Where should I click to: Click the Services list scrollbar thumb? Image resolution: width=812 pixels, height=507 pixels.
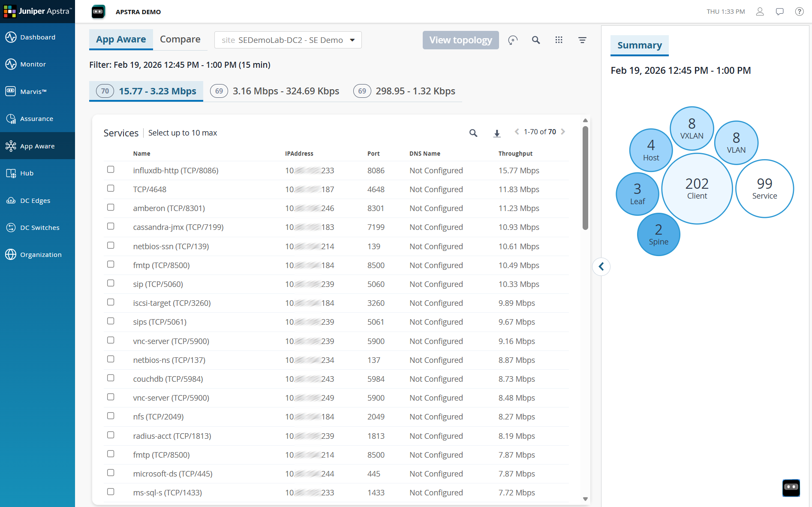(585, 178)
